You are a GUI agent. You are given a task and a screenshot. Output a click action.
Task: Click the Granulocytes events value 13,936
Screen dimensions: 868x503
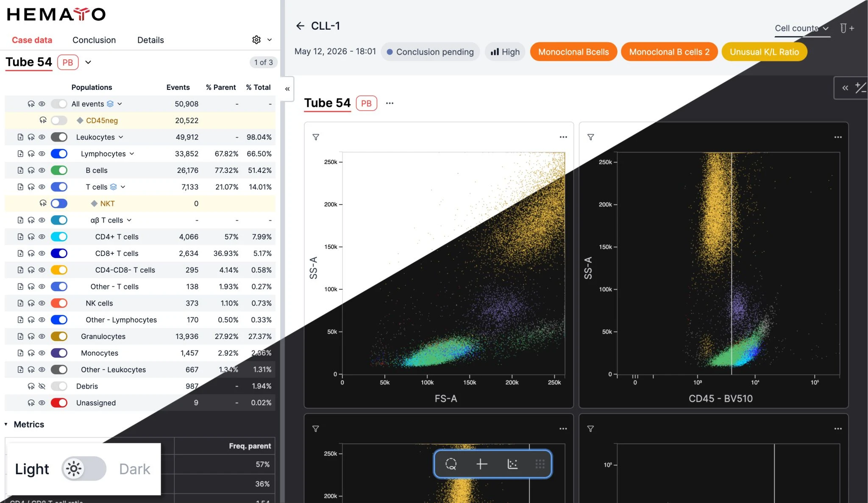(187, 336)
